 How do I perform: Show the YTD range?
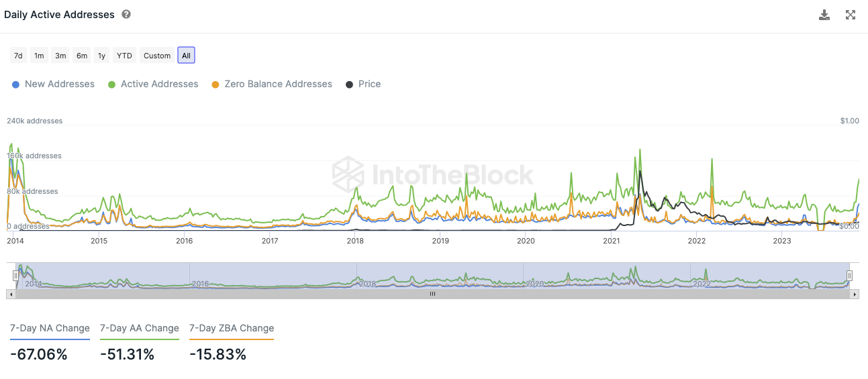124,56
